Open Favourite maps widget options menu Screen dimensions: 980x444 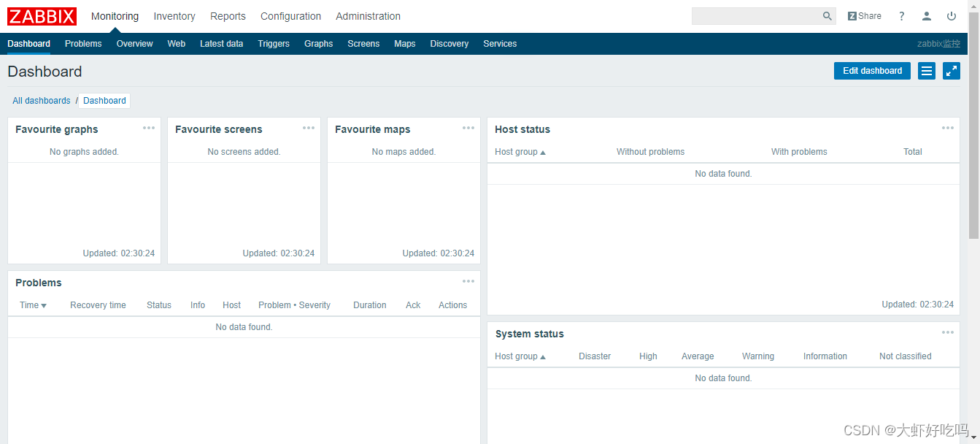[x=468, y=128]
